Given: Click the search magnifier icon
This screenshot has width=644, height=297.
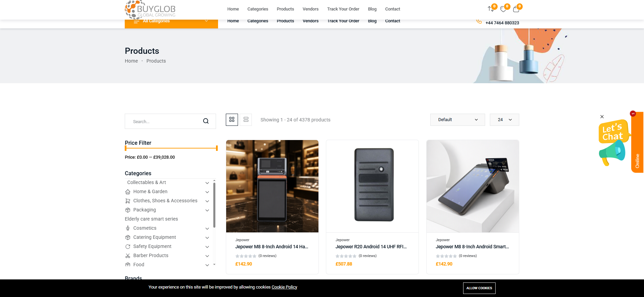Looking at the screenshot, I should click(206, 121).
